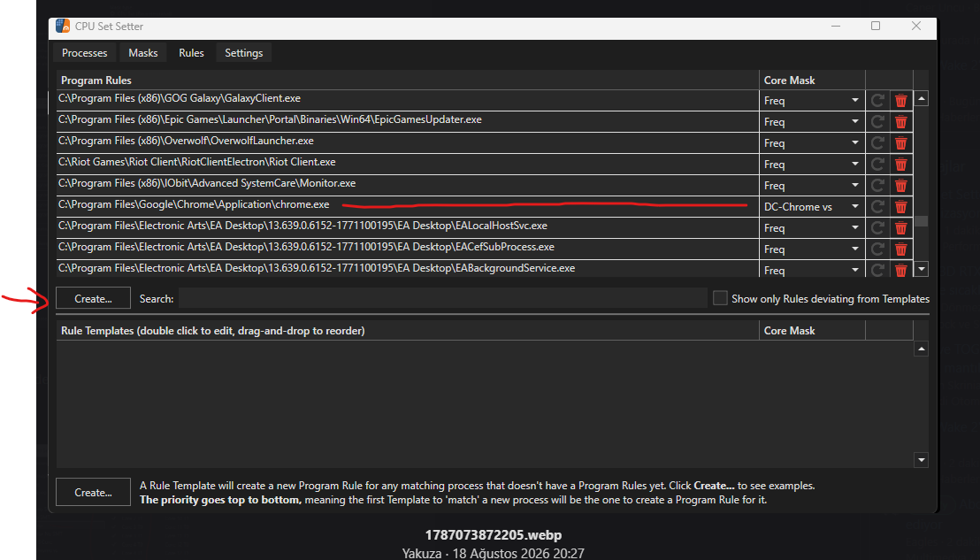Enable Show only Rules deviating from Templates

[720, 298]
